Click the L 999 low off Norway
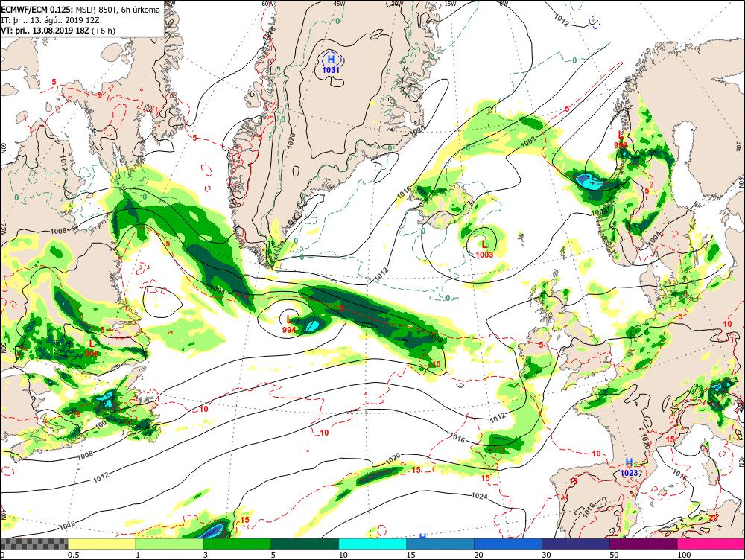Viewport: 745px width, 560px height. pos(620,140)
